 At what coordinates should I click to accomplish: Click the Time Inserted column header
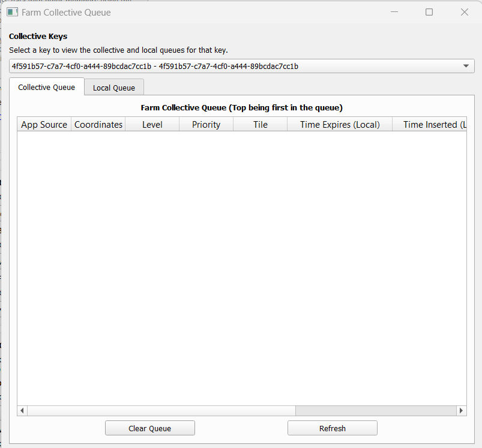click(x=429, y=125)
